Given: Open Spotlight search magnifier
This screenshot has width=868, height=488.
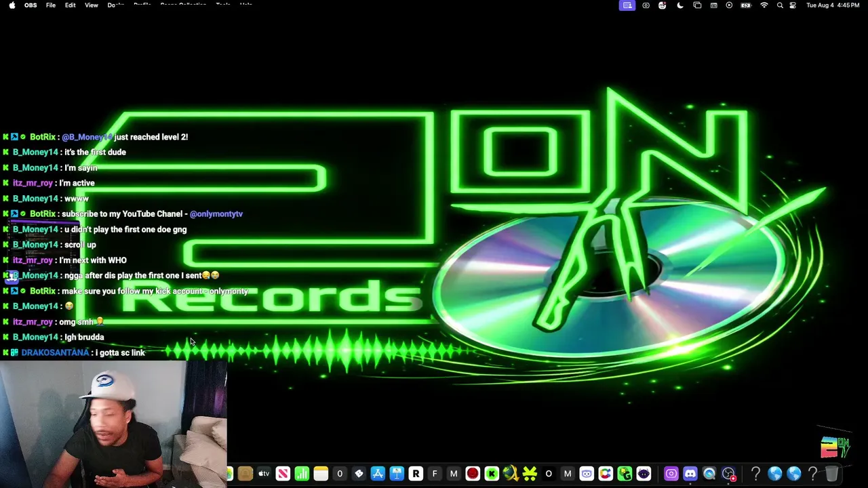Looking at the screenshot, I should click(x=780, y=5).
